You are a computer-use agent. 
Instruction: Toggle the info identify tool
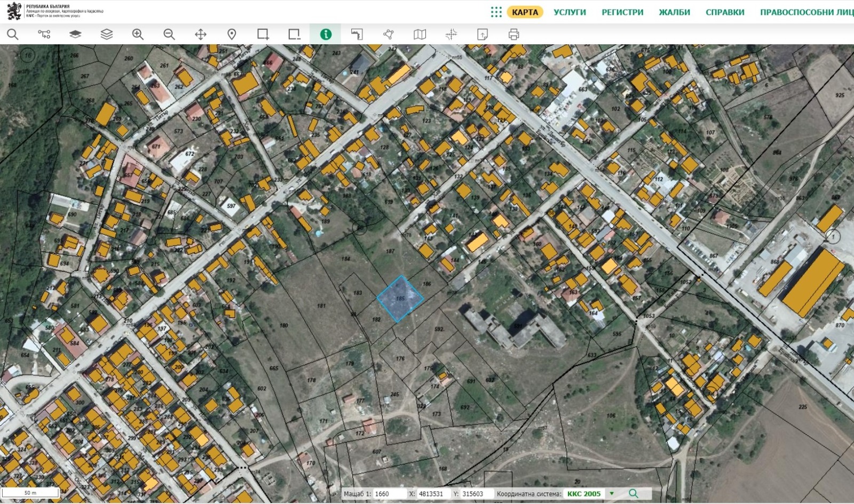[x=326, y=35]
